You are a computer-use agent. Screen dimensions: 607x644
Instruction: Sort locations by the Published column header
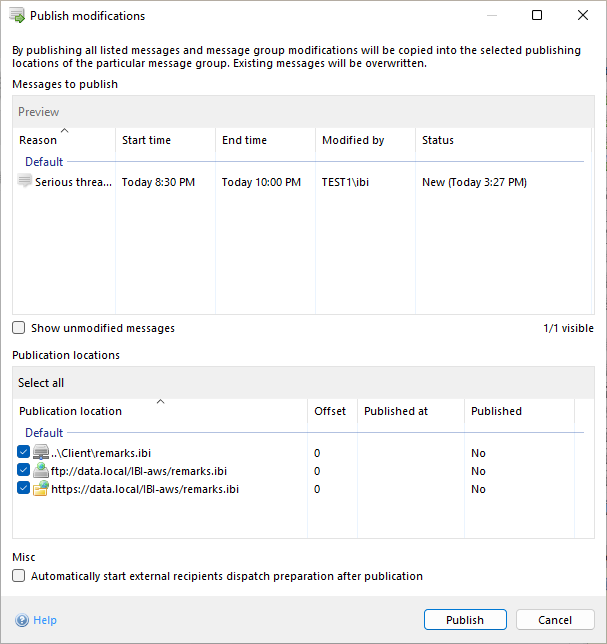[x=497, y=411]
